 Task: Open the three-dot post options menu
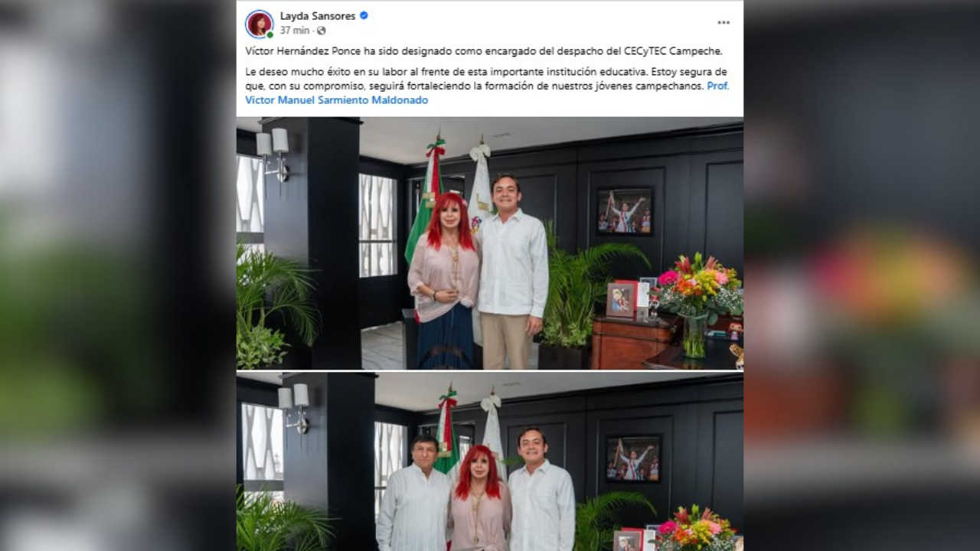pos(724,23)
